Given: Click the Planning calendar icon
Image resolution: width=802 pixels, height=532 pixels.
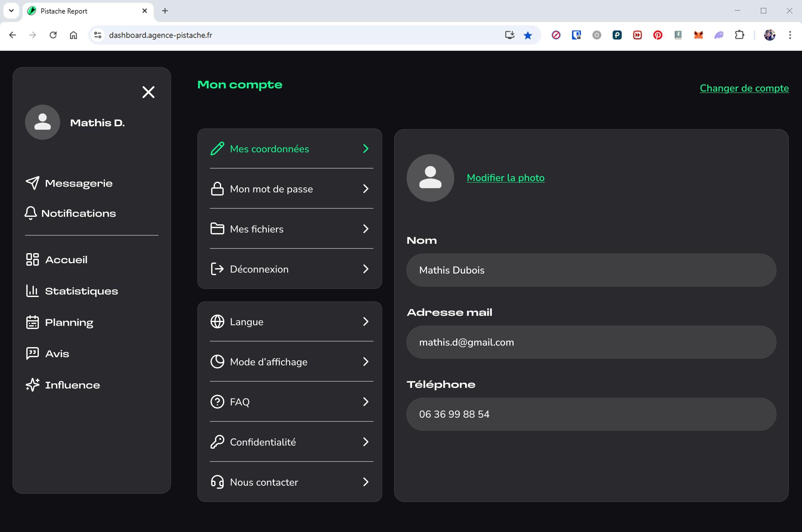Looking at the screenshot, I should point(33,322).
